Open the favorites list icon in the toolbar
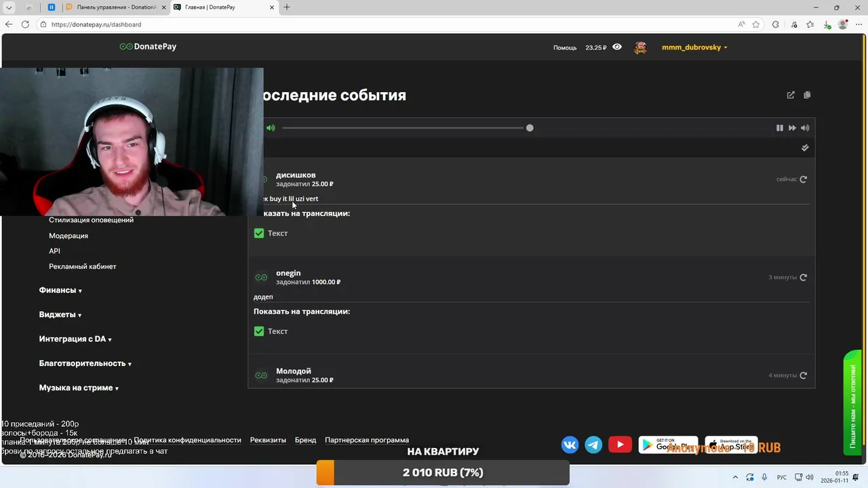The width and height of the screenshot is (868, 488). point(810,24)
